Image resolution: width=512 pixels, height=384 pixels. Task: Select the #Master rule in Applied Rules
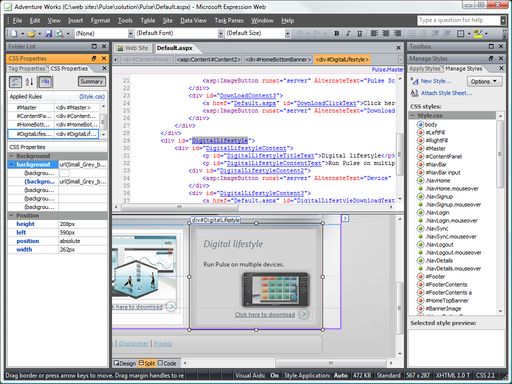coord(53,108)
